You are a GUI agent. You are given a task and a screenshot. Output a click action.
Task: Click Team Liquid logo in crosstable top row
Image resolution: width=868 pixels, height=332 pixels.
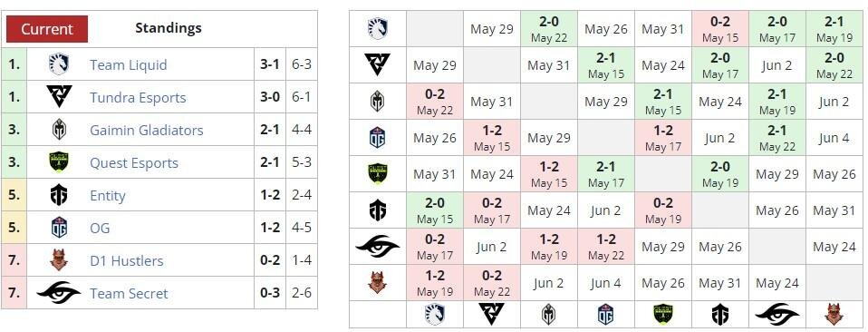tap(378, 29)
